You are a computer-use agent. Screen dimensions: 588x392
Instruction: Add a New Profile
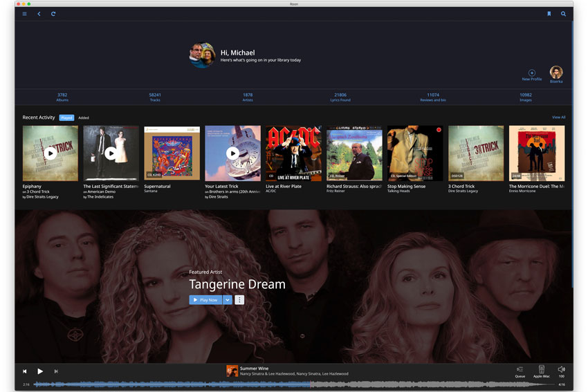tap(531, 75)
